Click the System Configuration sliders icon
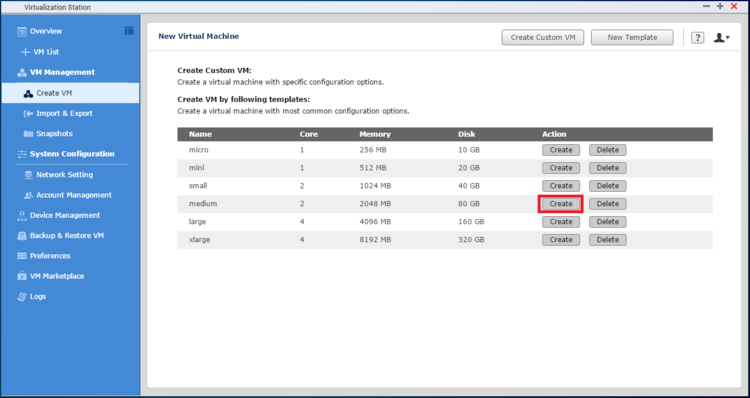The width and height of the screenshot is (750, 398). (22, 154)
